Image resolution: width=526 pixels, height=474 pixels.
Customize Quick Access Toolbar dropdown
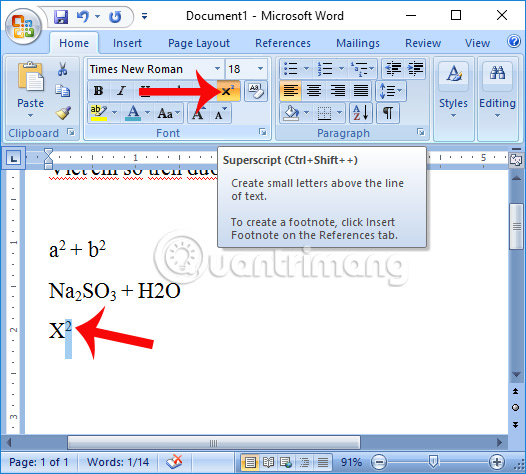click(144, 16)
